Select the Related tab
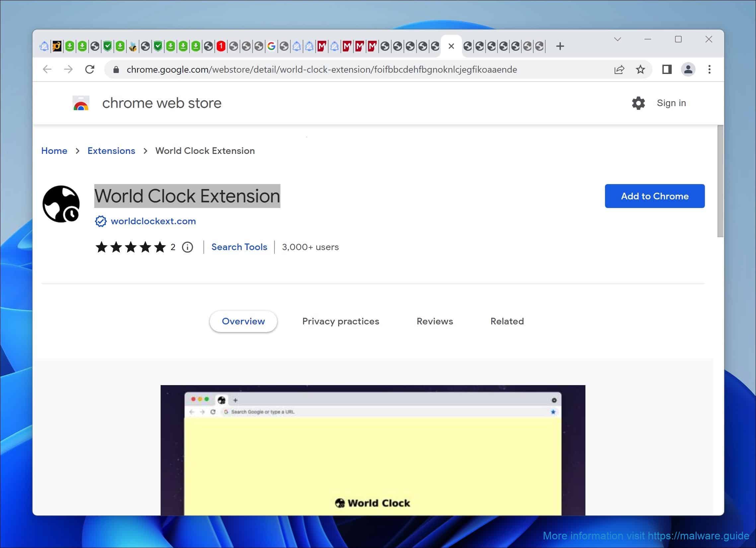Image resolution: width=756 pixels, height=548 pixels. click(507, 321)
